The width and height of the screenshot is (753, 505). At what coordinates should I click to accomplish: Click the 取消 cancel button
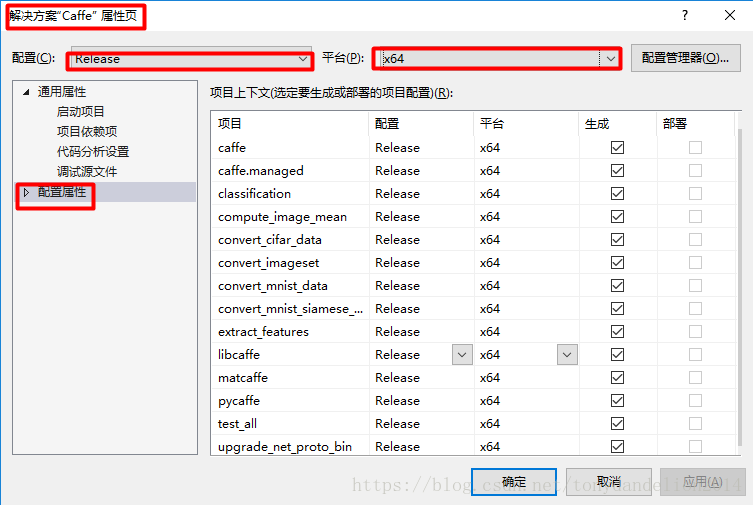pos(609,481)
